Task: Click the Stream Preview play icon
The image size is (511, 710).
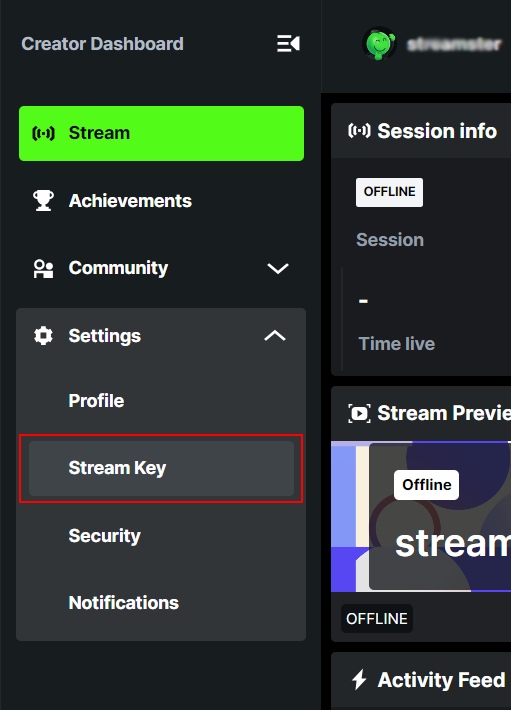Action: 359,413
